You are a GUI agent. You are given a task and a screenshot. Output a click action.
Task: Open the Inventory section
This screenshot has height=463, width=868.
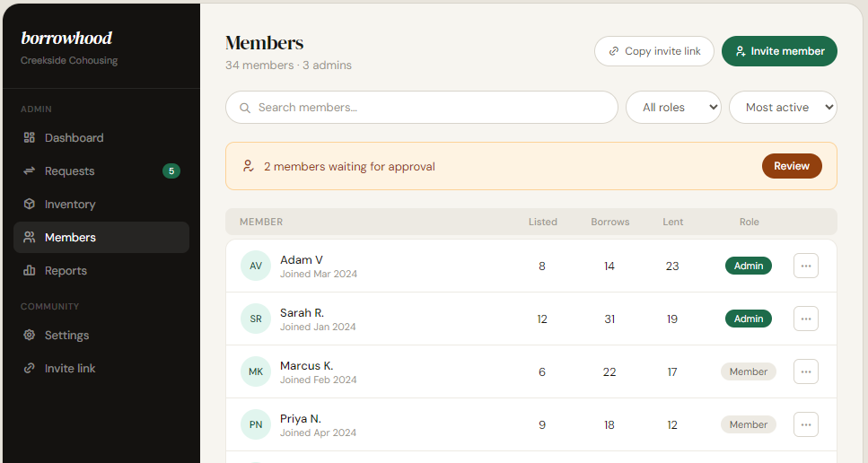(101, 204)
